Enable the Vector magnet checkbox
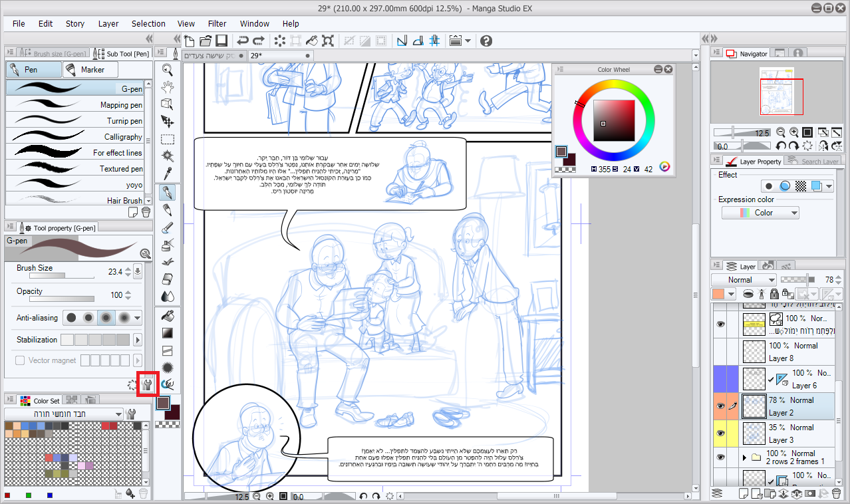Viewport: 850px width, 504px height. point(21,360)
